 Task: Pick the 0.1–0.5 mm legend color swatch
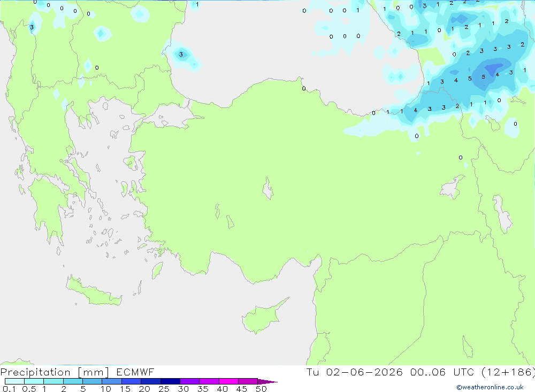[14, 381]
